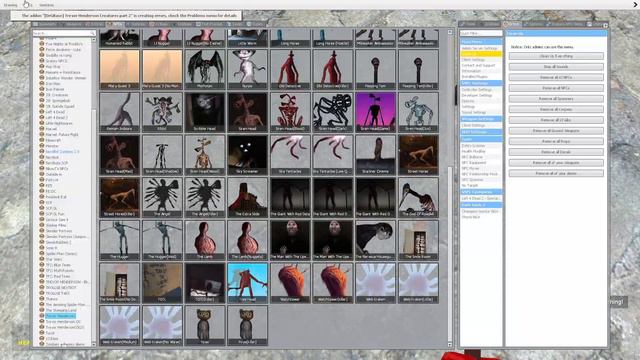This screenshot has height=360, width=640.
Task: Click the icon beside TF2 Red Team
Action: [42, 276]
